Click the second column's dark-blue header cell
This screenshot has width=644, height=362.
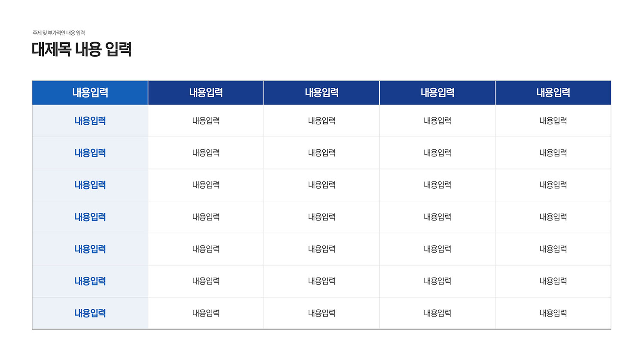pos(206,93)
